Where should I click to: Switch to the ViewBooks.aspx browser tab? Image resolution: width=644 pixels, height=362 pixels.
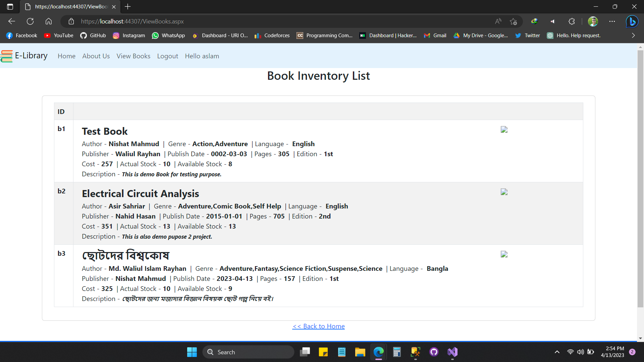[67, 7]
